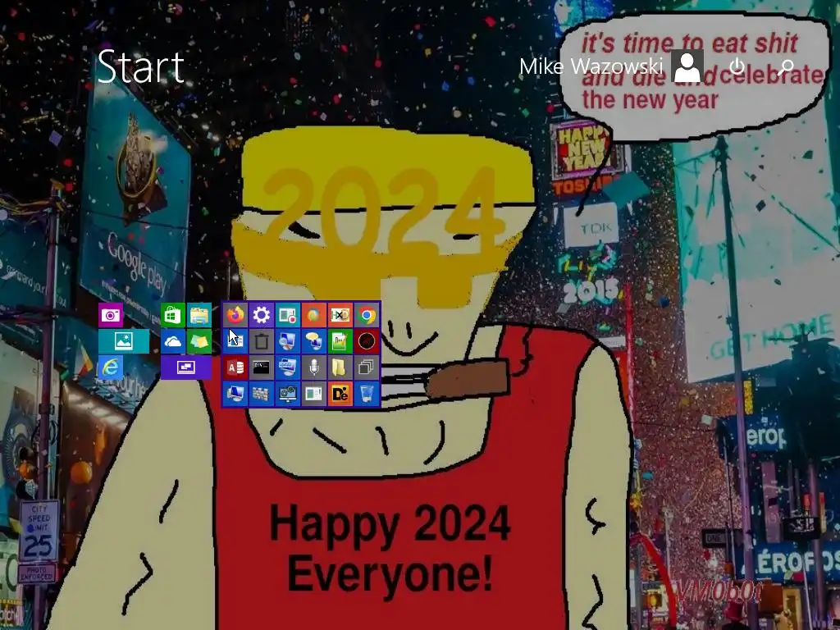Screen dimensions: 840x630
Task: Open the green notepad tile
Action: (x=340, y=341)
